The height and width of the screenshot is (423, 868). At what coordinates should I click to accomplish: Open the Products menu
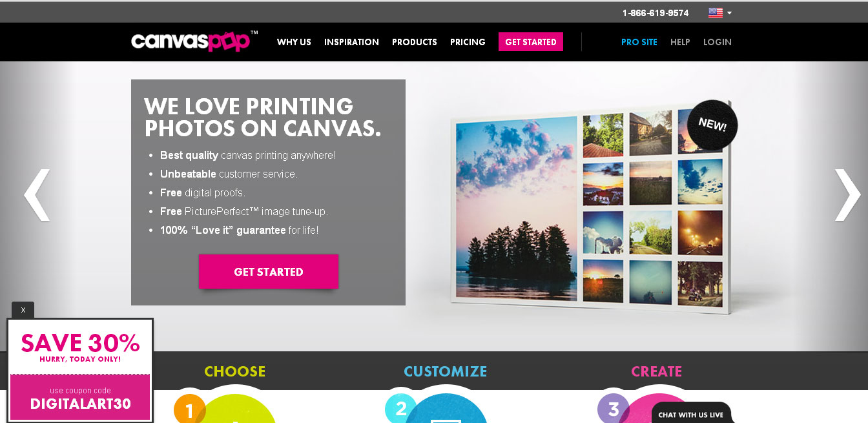415,42
